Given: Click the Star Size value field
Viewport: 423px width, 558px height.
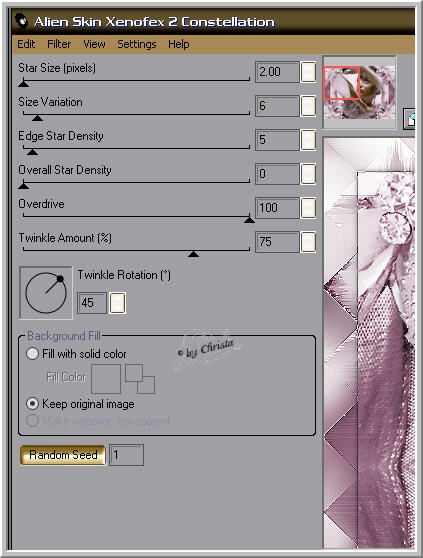Looking at the screenshot, I should click(277, 72).
